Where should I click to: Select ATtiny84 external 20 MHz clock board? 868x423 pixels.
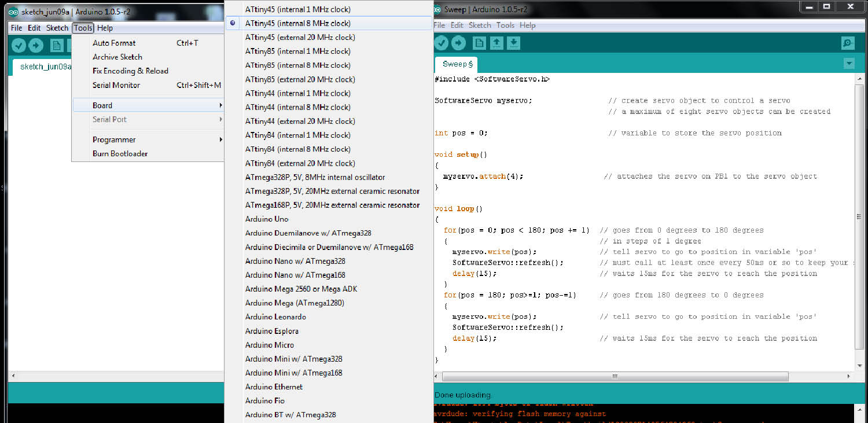(329, 163)
